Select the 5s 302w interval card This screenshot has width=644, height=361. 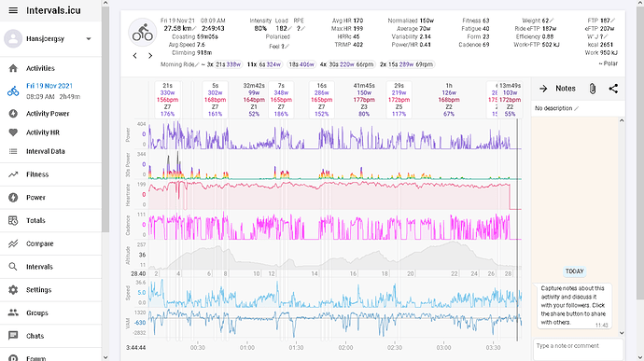pos(215,100)
